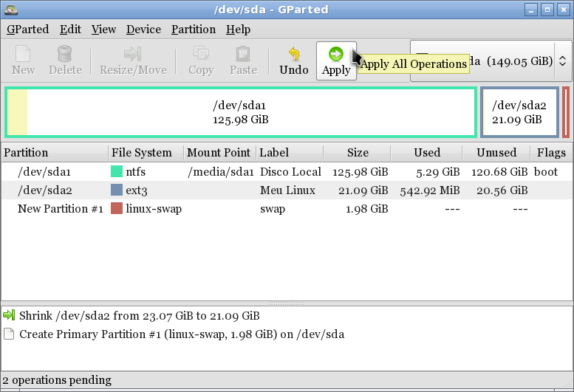Viewport: 574px width, 392px height.
Task: Open the Device menu
Action: coord(143,30)
